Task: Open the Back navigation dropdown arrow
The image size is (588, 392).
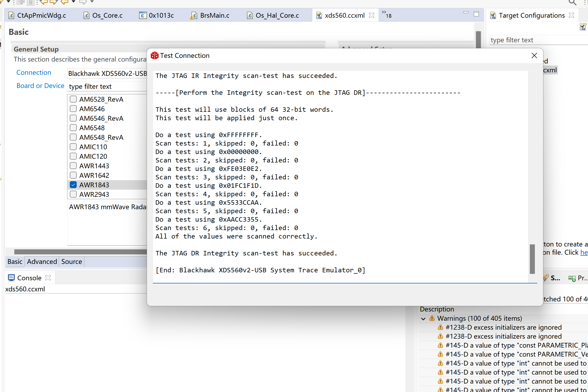Action: [x=73, y=3]
